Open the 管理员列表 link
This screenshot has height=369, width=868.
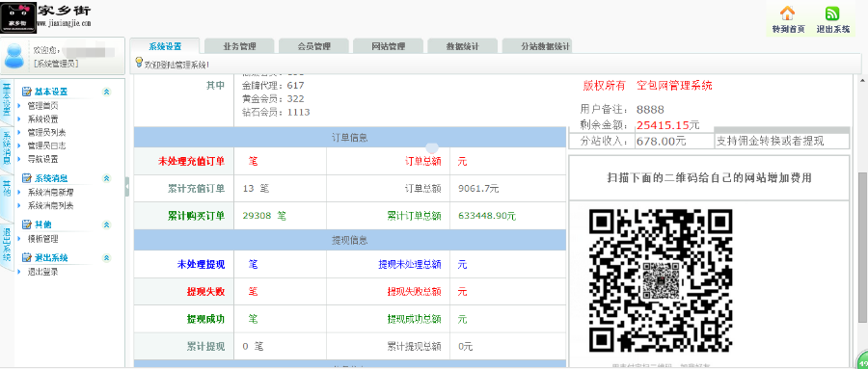point(46,132)
